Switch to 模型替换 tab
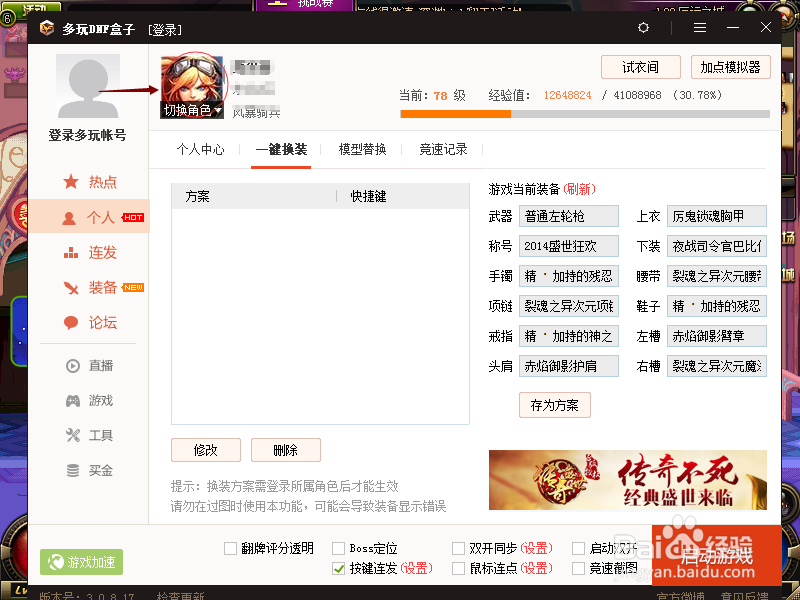 click(x=362, y=149)
